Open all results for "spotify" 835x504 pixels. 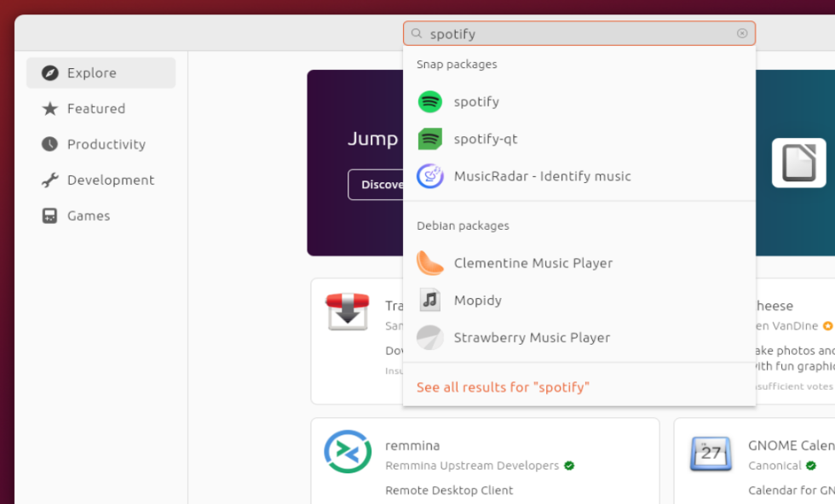pyautogui.click(x=503, y=387)
